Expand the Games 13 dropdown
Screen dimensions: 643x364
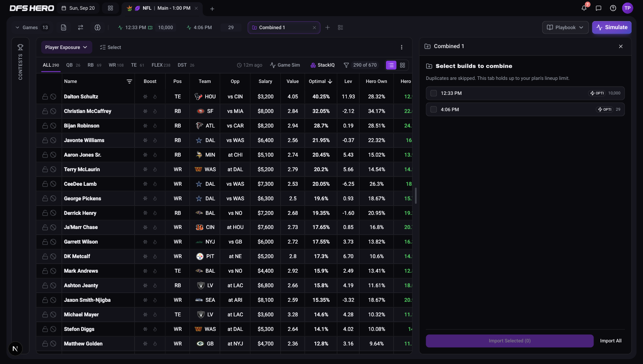point(32,27)
